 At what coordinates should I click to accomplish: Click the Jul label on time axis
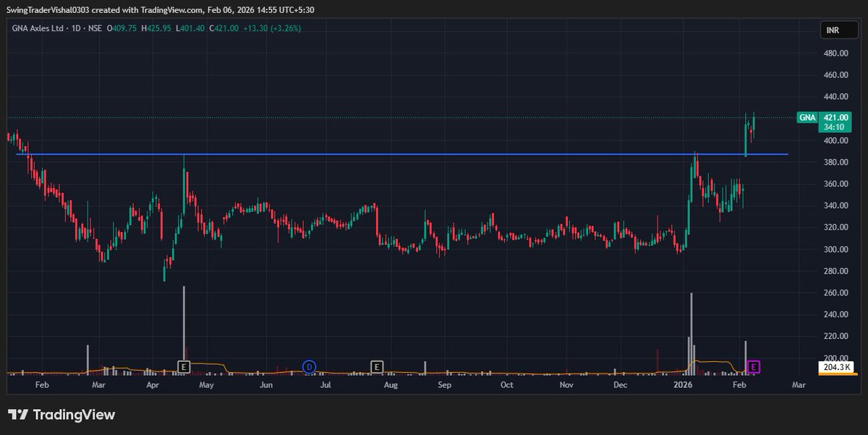[325, 386]
